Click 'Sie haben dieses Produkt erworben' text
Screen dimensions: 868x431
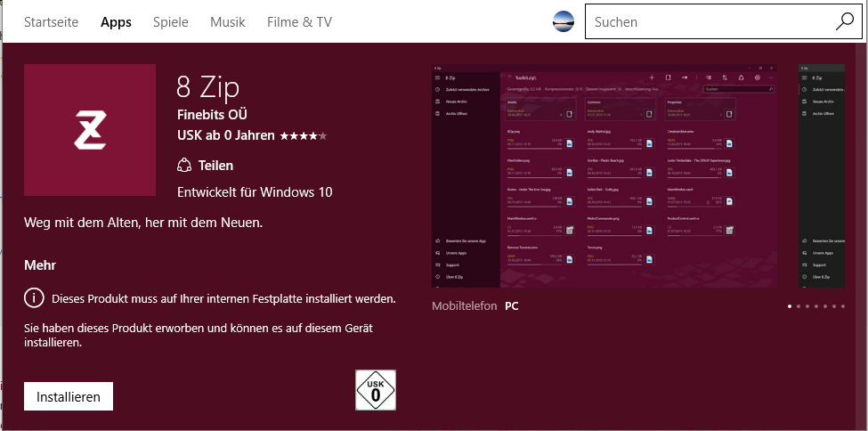click(x=199, y=335)
